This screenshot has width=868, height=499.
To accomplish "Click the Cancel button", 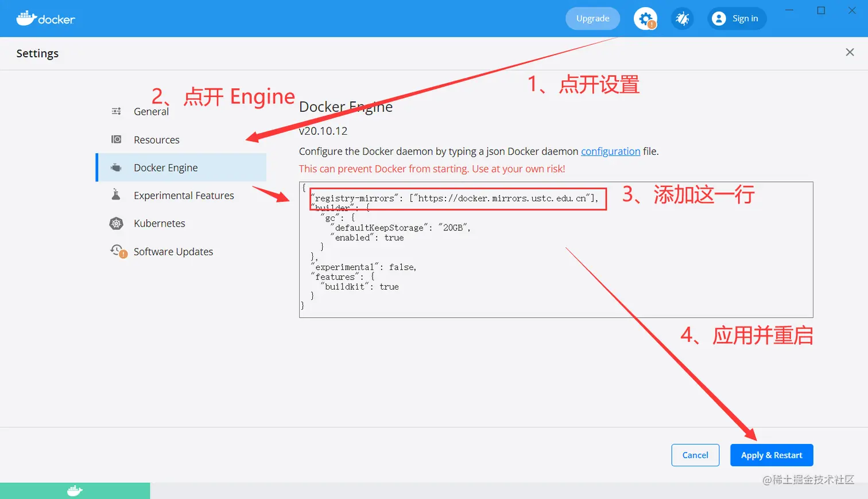I will (x=695, y=455).
